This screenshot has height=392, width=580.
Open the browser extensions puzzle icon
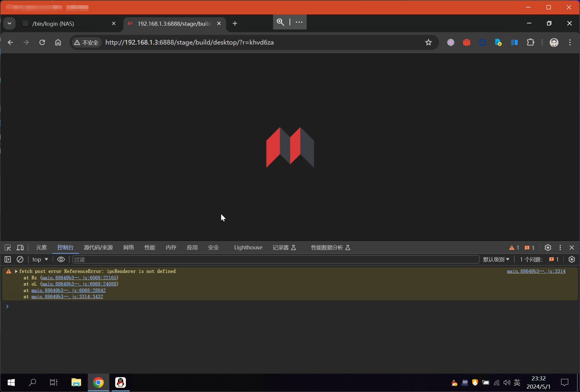(x=530, y=42)
